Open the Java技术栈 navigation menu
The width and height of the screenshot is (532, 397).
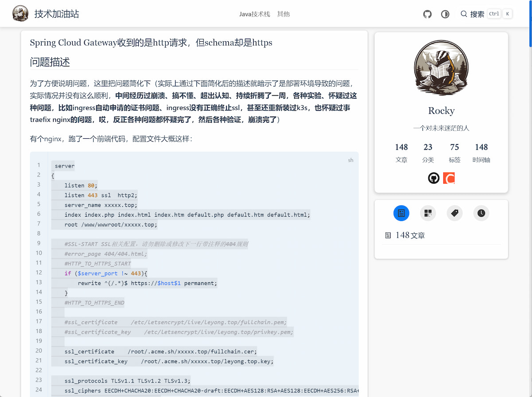(254, 14)
